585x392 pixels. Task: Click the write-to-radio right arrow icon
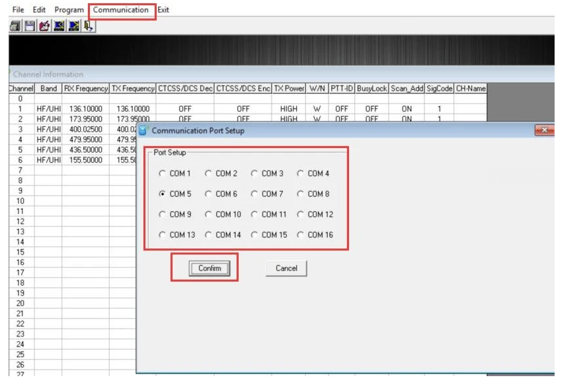(73, 26)
